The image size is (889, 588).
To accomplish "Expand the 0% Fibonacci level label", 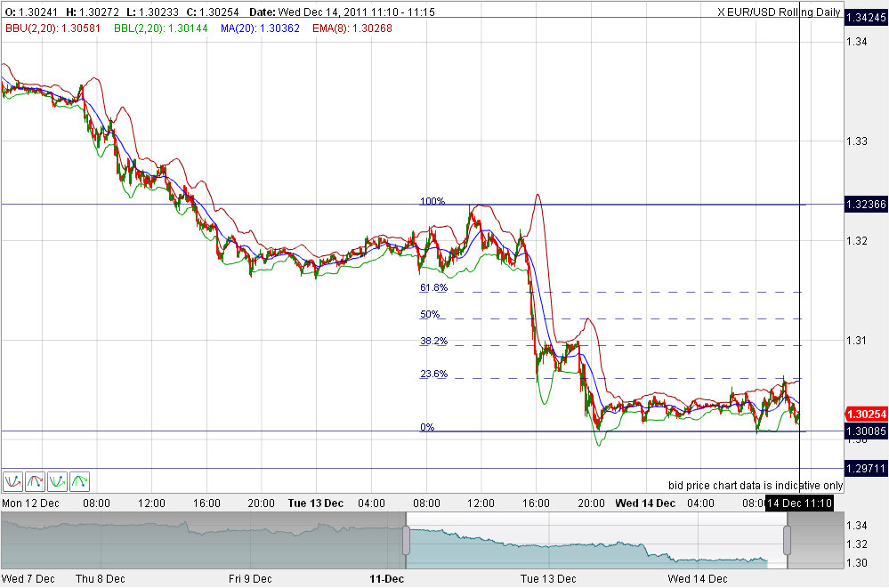I will pyautogui.click(x=427, y=427).
